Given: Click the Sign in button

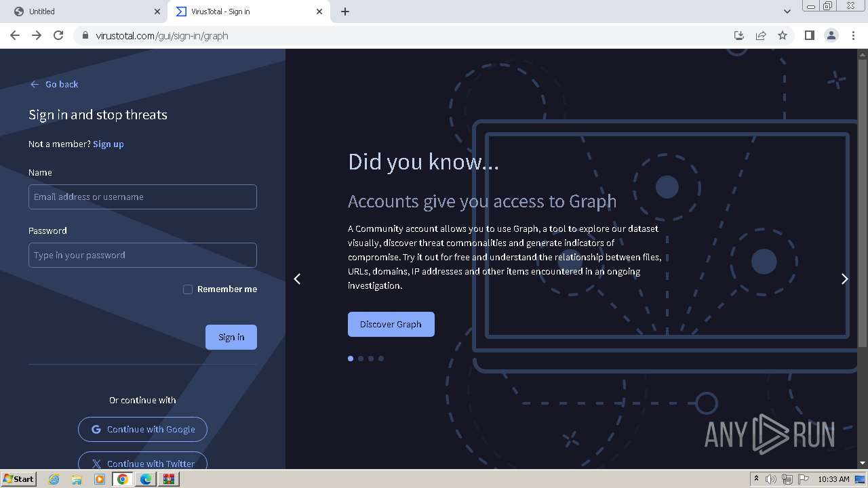Looking at the screenshot, I should click(x=231, y=337).
